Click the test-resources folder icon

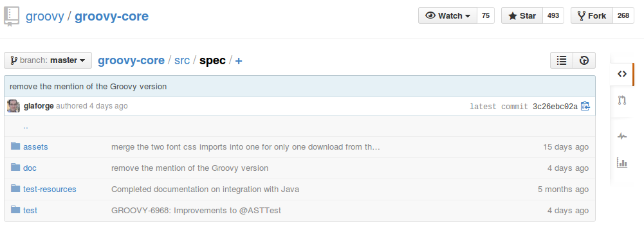click(15, 189)
